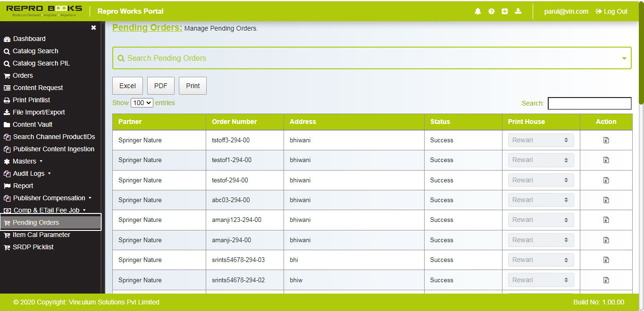Click the add (plus) icon in header
644x311 pixels.
505,11
